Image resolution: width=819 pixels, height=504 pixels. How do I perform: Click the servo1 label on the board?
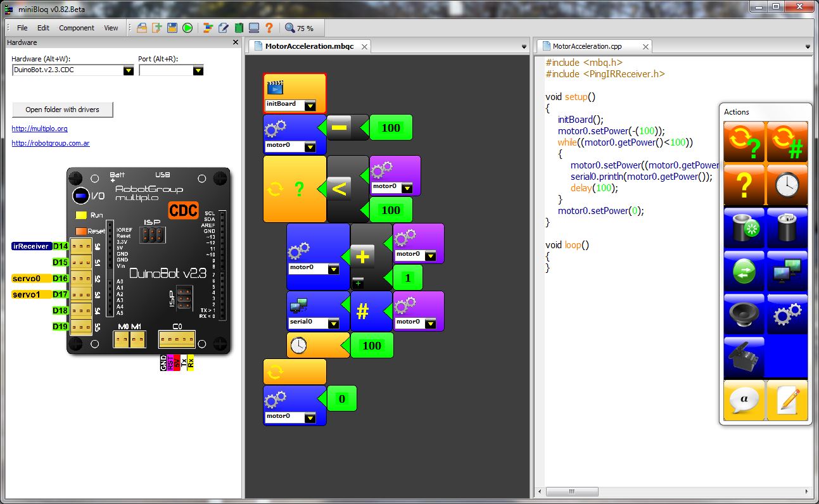click(32, 294)
